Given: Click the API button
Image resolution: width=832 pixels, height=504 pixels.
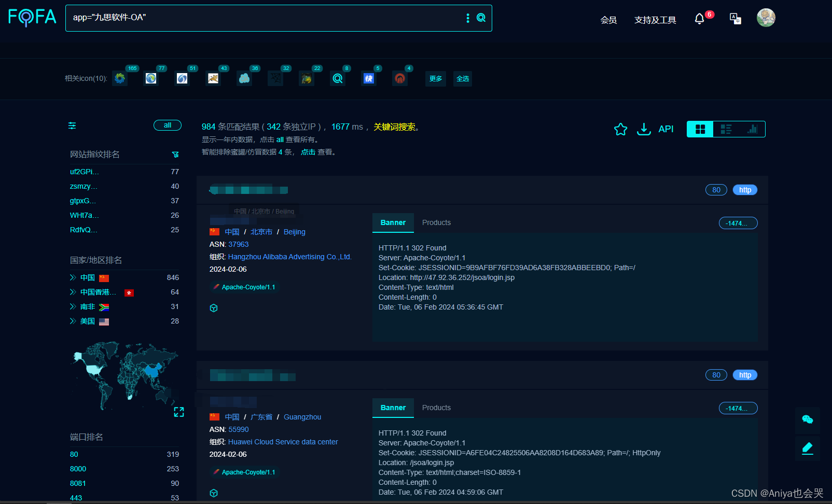Looking at the screenshot, I should [666, 129].
